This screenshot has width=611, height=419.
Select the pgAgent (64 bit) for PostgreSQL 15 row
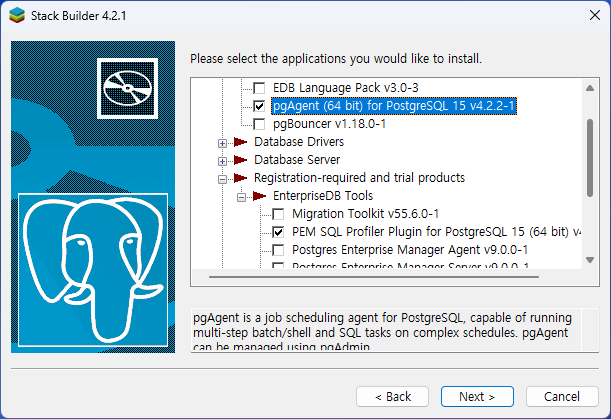pyautogui.click(x=394, y=106)
